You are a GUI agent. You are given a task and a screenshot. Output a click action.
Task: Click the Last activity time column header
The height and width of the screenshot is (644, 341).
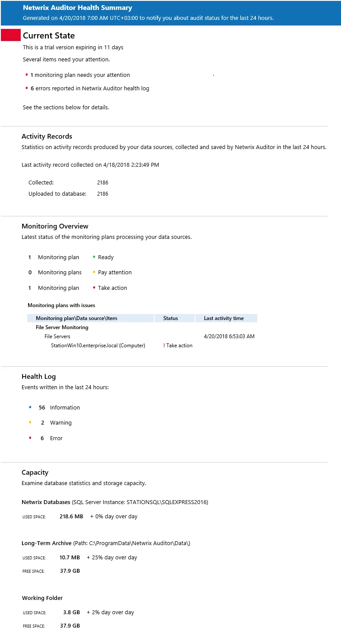(x=226, y=318)
